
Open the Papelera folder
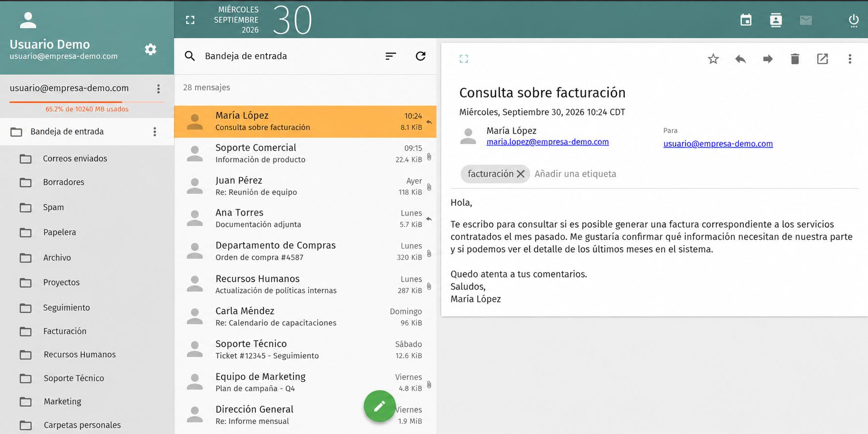click(87, 232)
